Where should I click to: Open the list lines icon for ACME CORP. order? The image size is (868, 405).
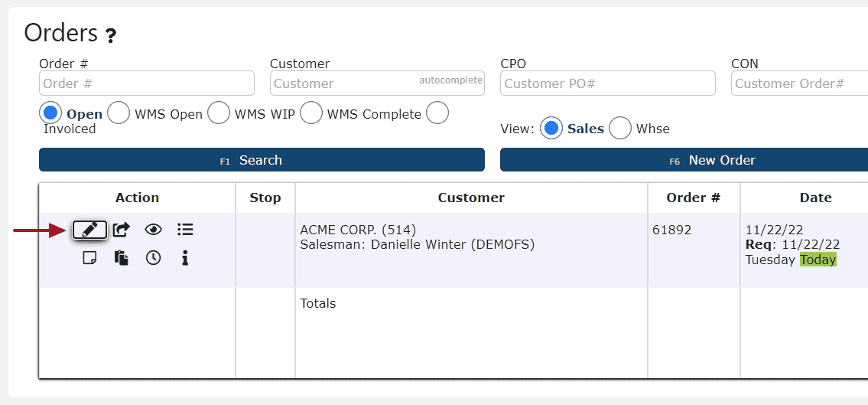[x=185, y=230]
